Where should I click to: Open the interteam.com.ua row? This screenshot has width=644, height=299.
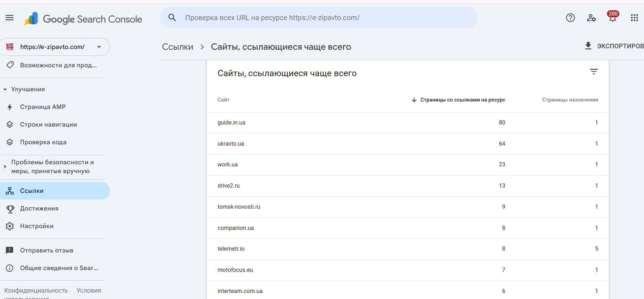point(407,290)
